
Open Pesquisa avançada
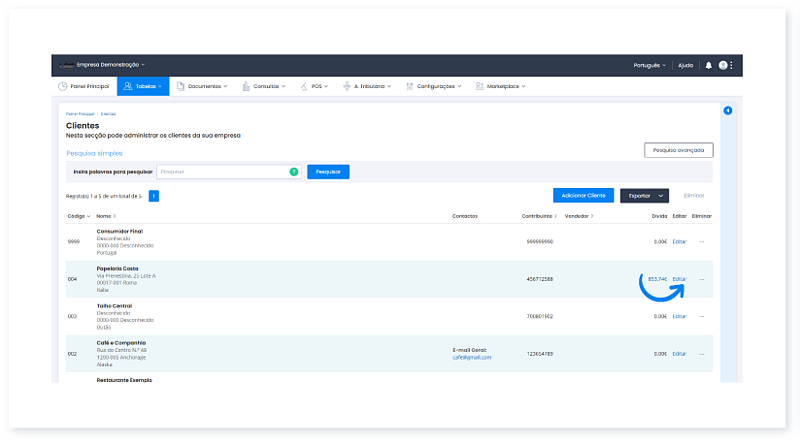[x=678, y=150]
